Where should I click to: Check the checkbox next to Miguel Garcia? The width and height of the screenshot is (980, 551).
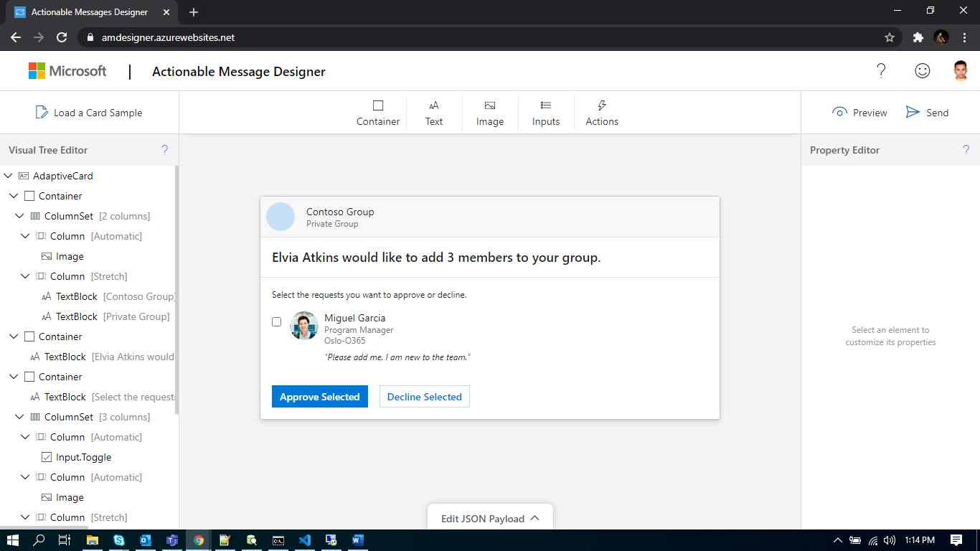pyautogui.click(x=276, y=321)
